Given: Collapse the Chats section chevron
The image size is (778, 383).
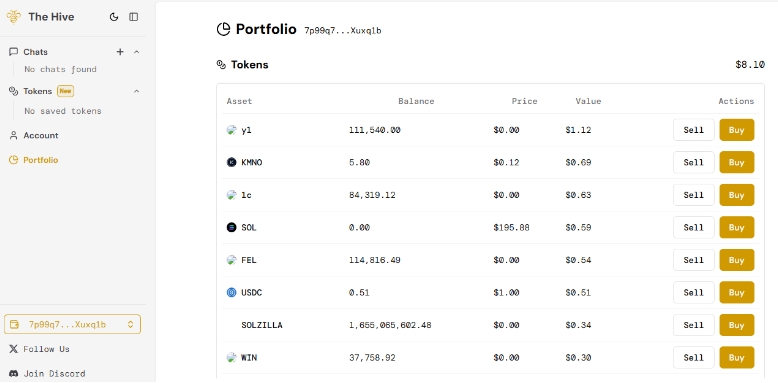Looking at the screenshot, I should pyautogui.click(x=137, y=52).
